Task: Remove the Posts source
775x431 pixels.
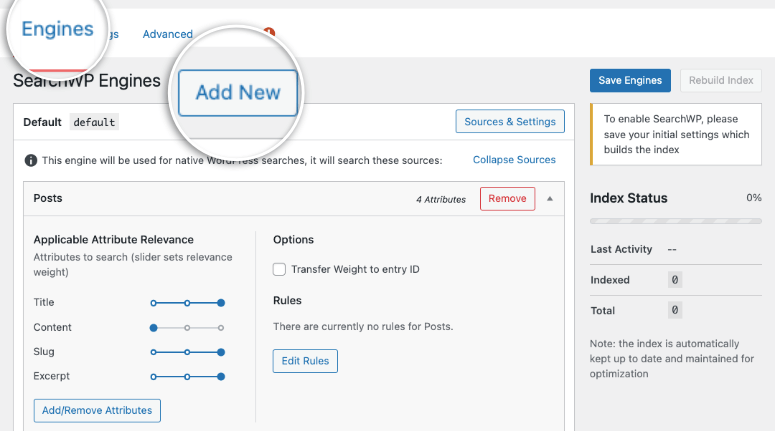Action: pos(507,199)
